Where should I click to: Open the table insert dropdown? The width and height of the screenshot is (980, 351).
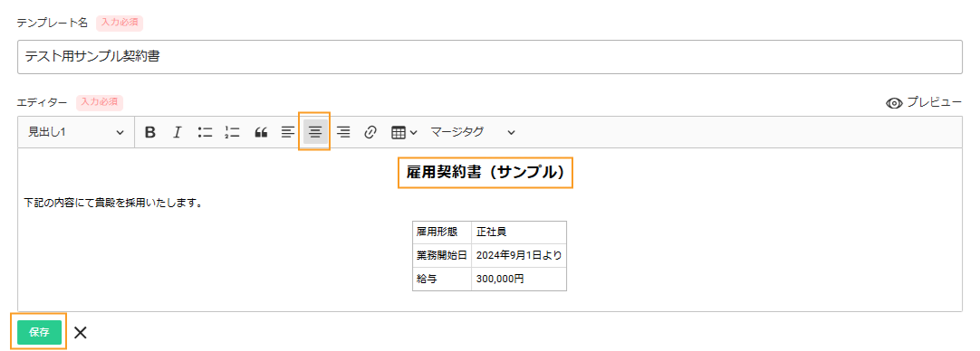pos(404,132)
